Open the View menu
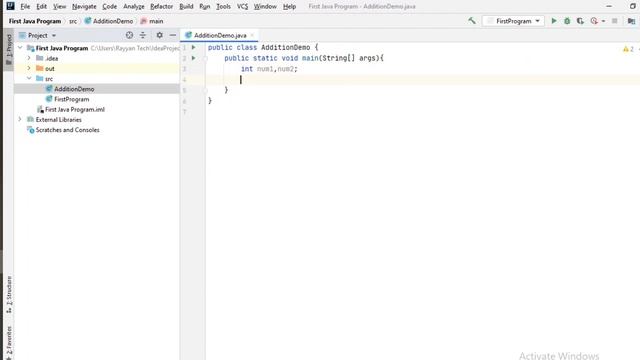Image resolution: width=640 pixels, height=360 pixels. click(59, 7)
